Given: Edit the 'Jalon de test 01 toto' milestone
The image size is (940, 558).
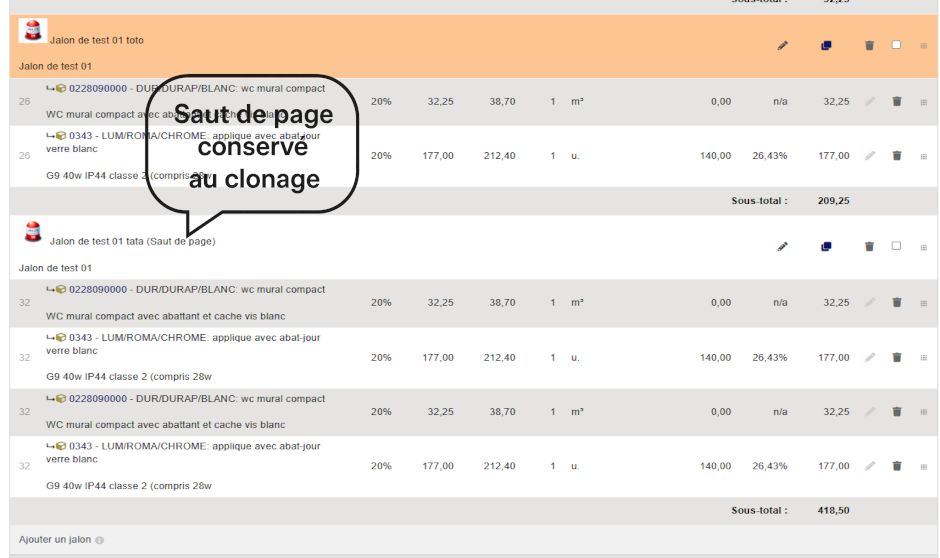Looking at the screenshot, I should (x=782, y=46).
